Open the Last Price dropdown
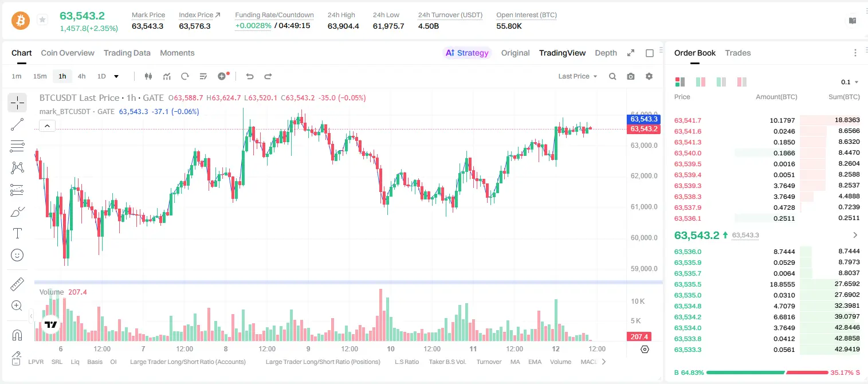Image resolution: width=868 pixels, height=384 pixels. 578,76
